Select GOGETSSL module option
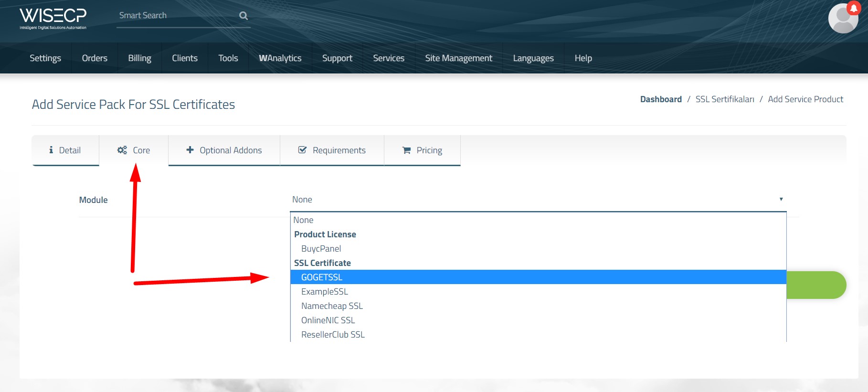Image resolution: width=868 pixels, height=392 pixels. (x=538, y=277)
